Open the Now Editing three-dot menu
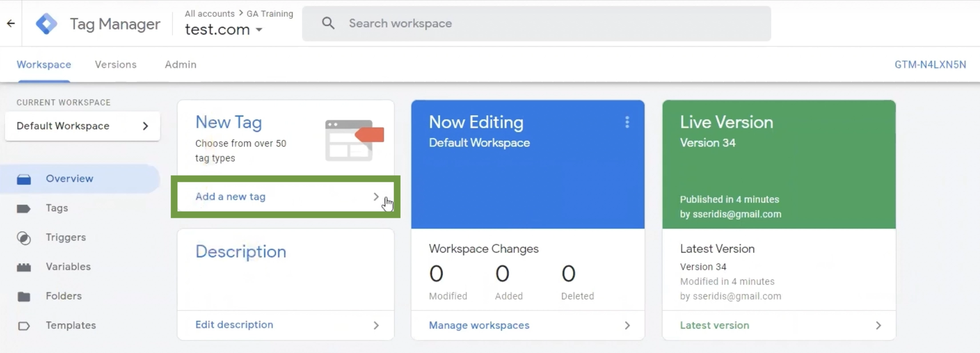980x353 pixels. pos(627,122)
